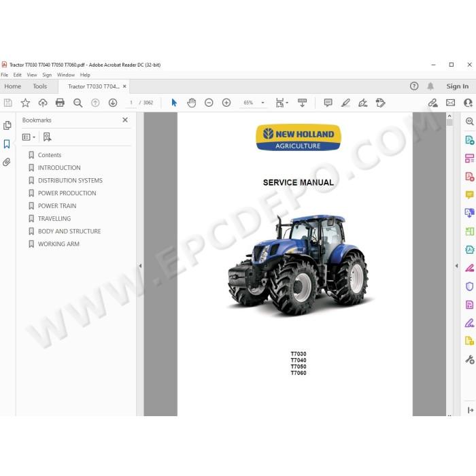The image size is (476, 476).
Task: Select the Highlight text pen
Action: click(345, 103)
